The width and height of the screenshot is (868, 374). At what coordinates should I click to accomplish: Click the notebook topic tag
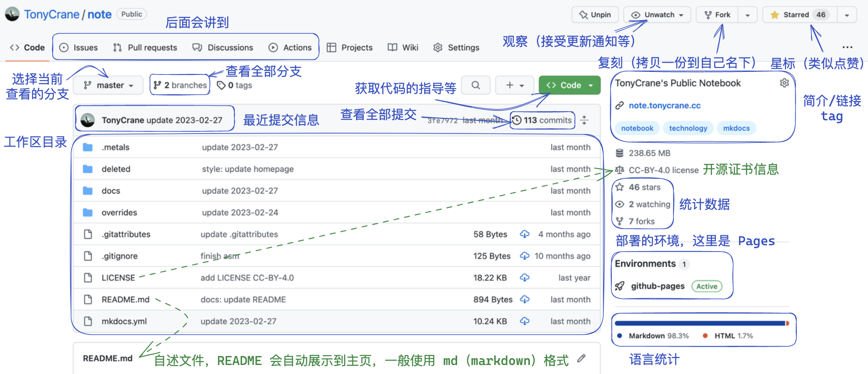pos(637,128)
